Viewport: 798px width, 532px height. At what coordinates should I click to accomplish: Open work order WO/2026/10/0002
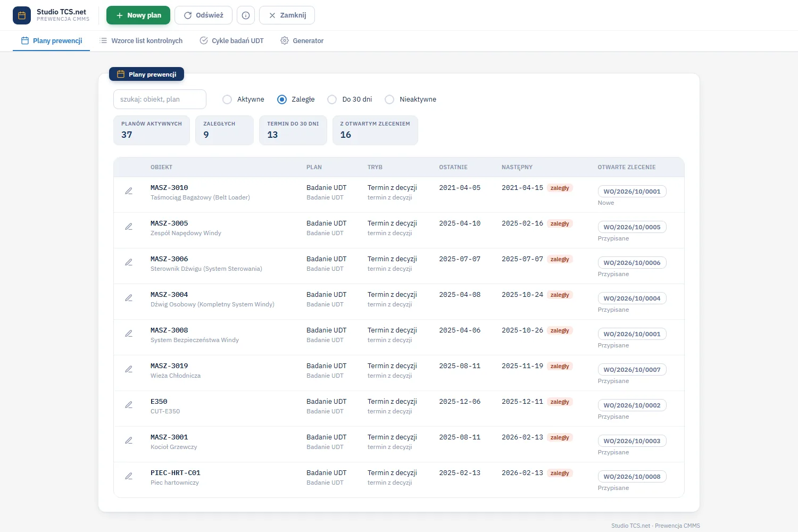pyautogui.click(x=632, y=405)
